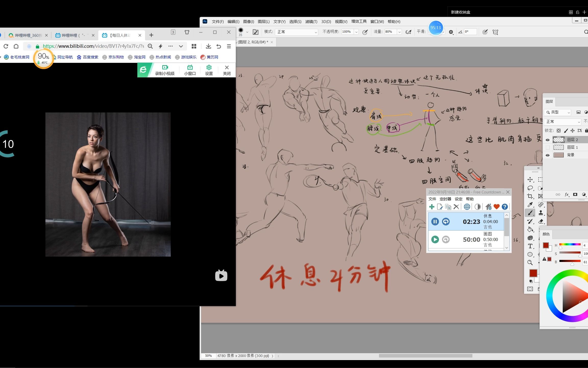The height and width of the screenshot is (368, 588).
Task: Expand the browser address bar chevron dropdown
Action: click(181, 46)
